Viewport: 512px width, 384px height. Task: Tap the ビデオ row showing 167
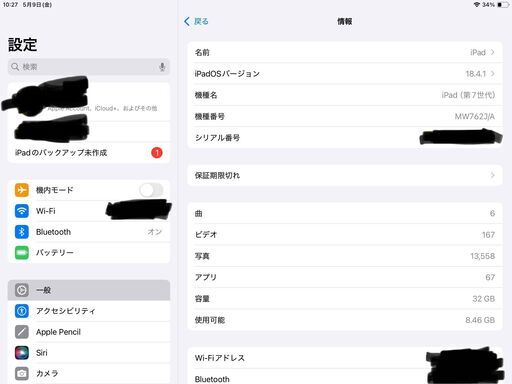345,235
